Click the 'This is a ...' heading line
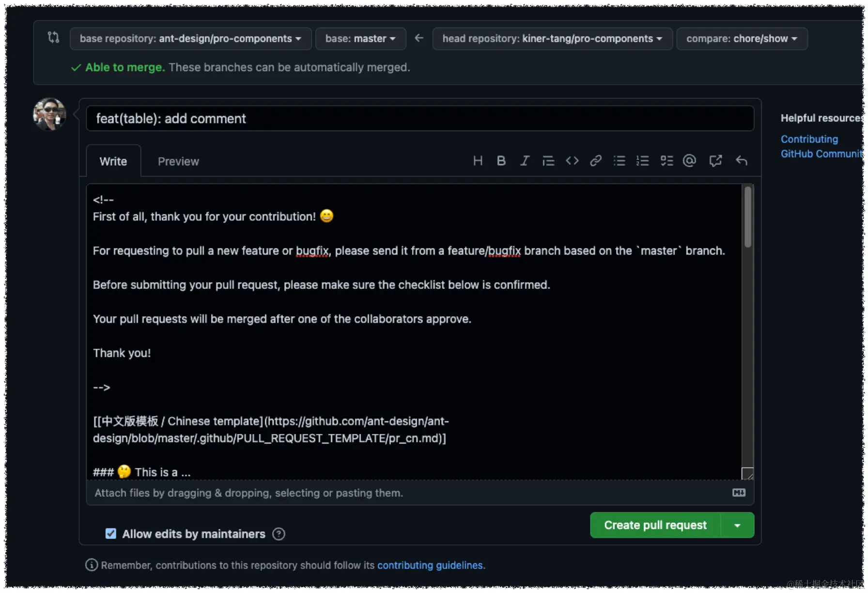 (x=141, y=472)
